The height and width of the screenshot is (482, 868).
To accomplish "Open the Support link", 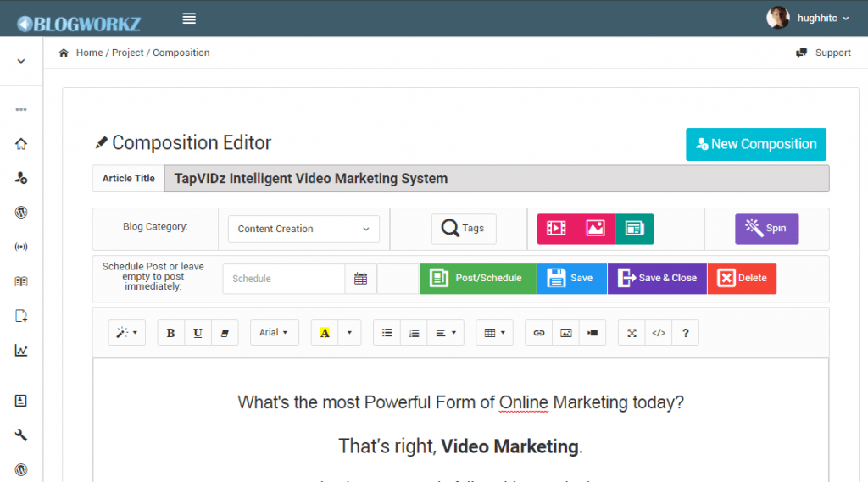I will pos(823,53).
